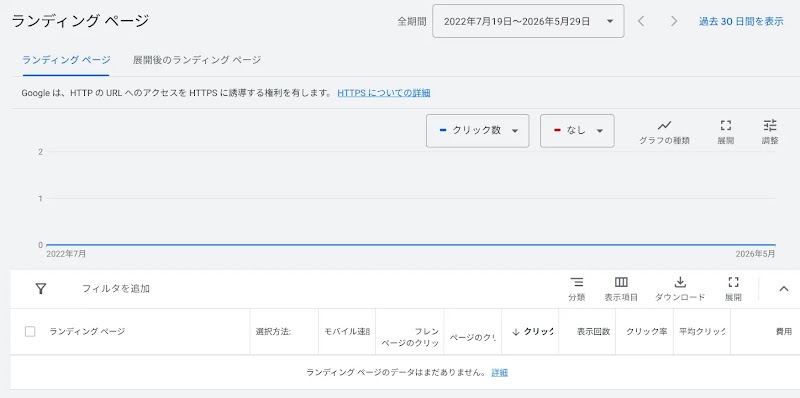Image resolution: width=800 pixels, height=398 pixels.
Task: Click ダウンロード icon
Action: 680,289
